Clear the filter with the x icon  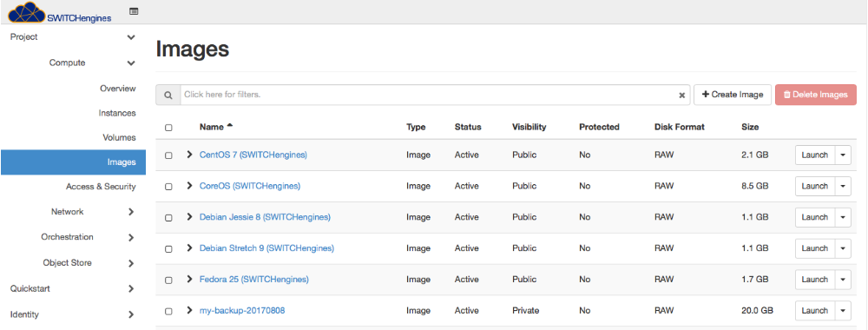coord(682,96)
